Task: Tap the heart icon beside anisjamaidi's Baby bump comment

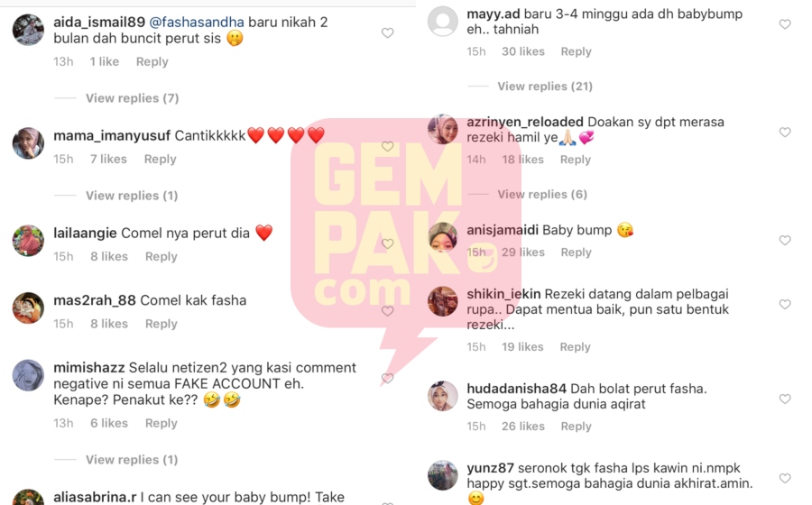Action: [785, 240]
